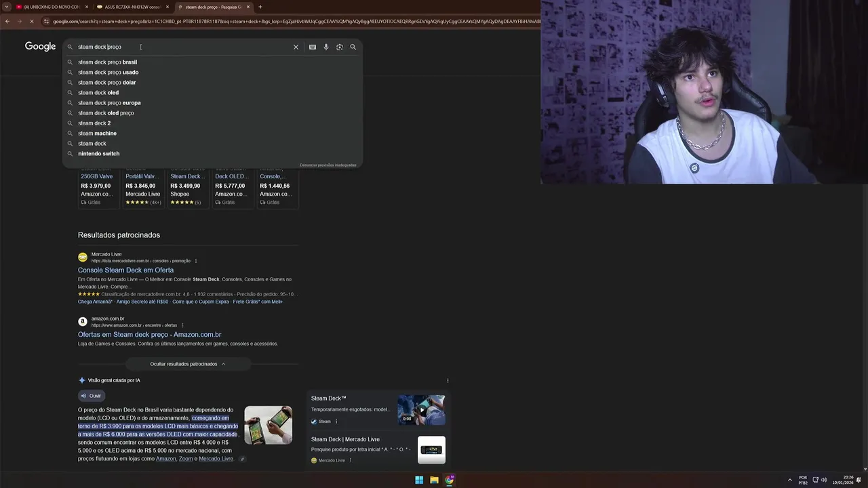868x488 pixels.
Task: Choose suggestion steam deck oled
Action: tap(98, 92)
